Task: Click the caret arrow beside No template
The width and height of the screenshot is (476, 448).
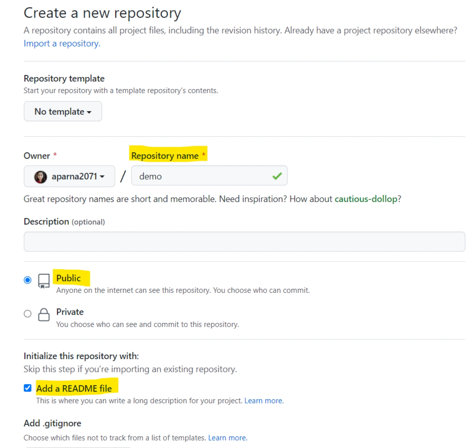Action: (x=89, y=112)
